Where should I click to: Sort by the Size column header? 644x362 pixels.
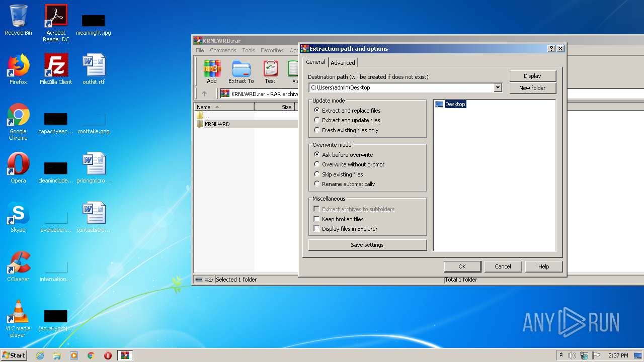pos(276,107)
